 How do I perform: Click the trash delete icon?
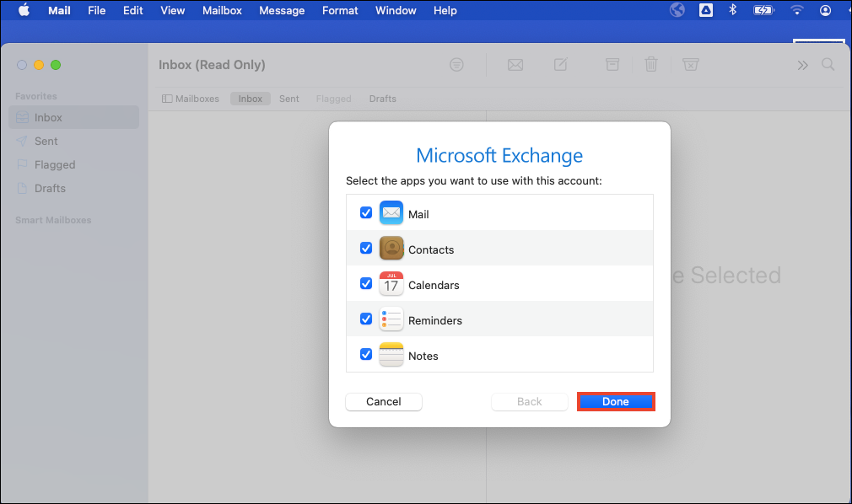[x=651, y=65]
